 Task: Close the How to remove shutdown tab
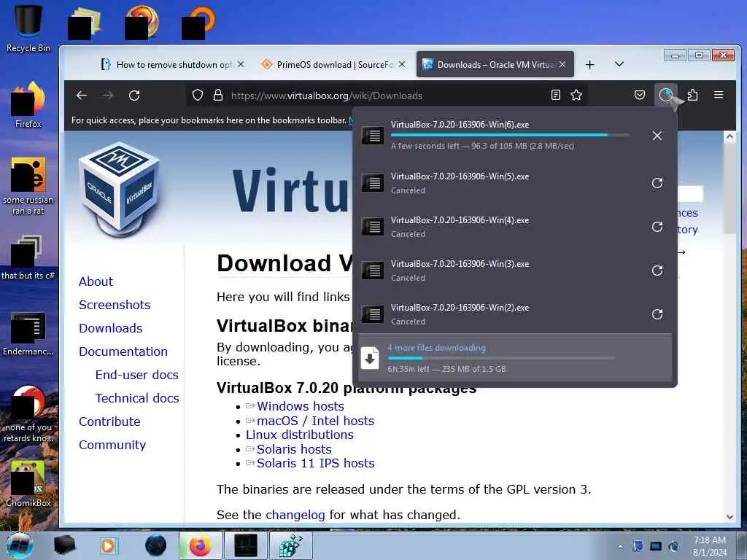[241, 64]
